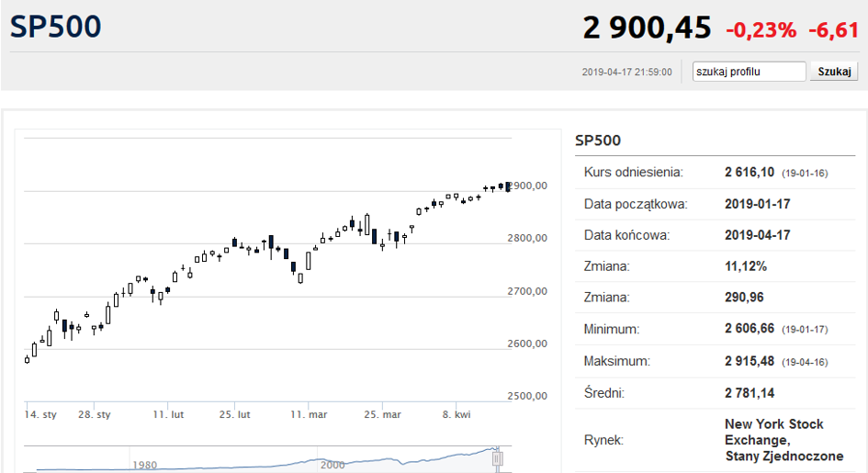Click the Data końcowa 2019-04-17 value
The width and height of the screenshot is (868, 473).
coord(757,235)
